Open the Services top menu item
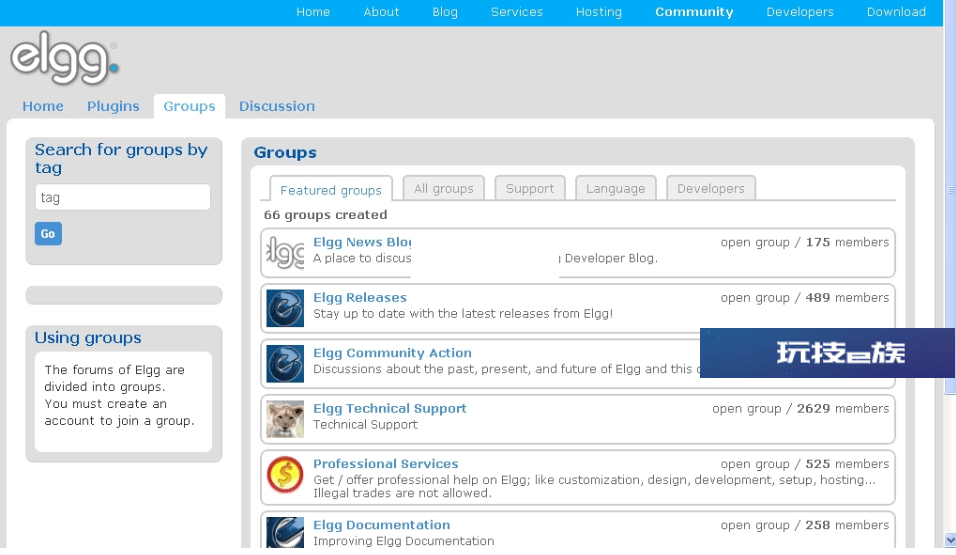This screenshot has height=555, width=956. pyautogui.click(x=516, y=12)
